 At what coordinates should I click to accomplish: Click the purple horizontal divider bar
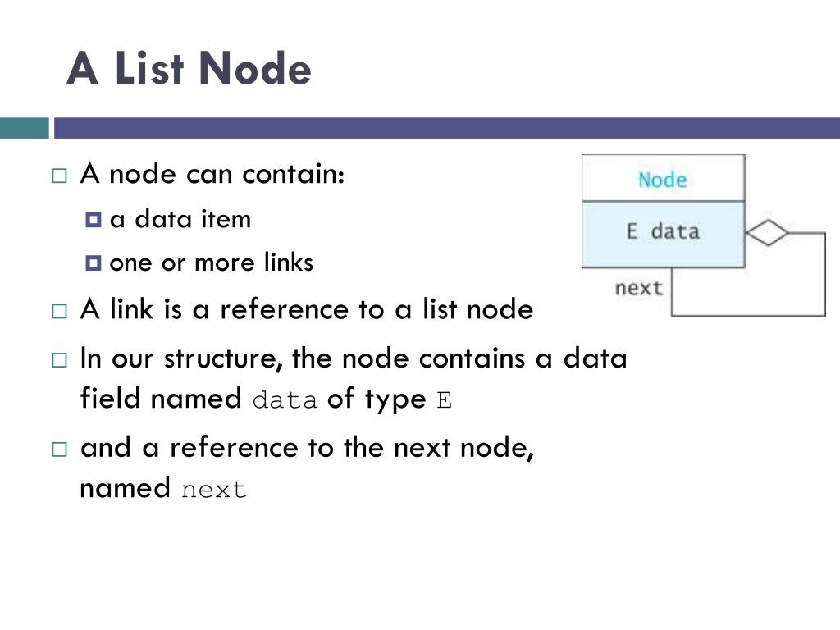(x=447, y=128)
